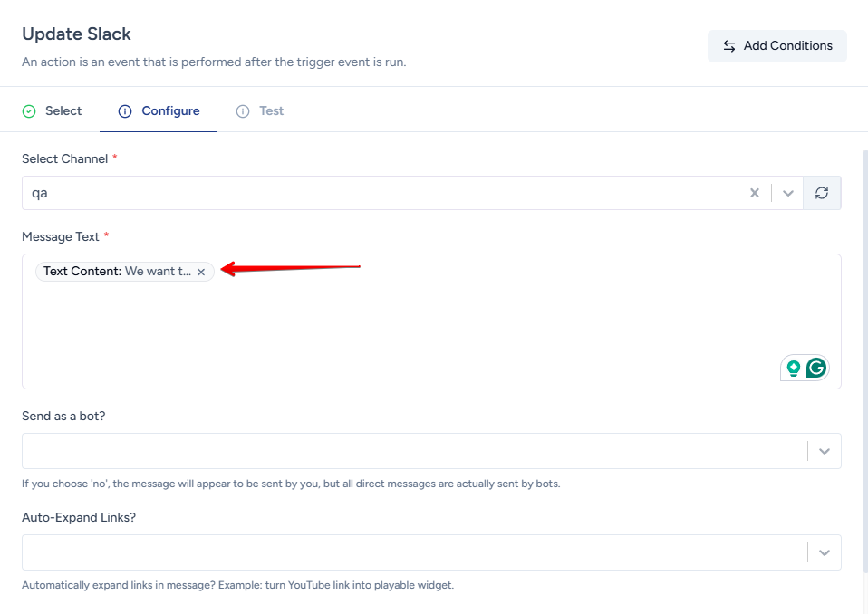
Task: Click the lightbulb suggestion icon
Action: click(x=794, y=368)
